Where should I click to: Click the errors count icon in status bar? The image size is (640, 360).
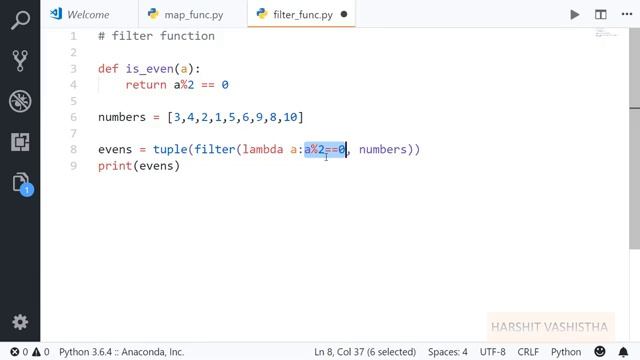(19, 352)
